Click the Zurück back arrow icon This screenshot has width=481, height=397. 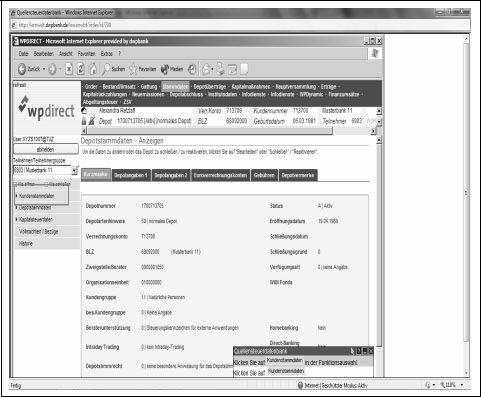[x=22, y=69]
